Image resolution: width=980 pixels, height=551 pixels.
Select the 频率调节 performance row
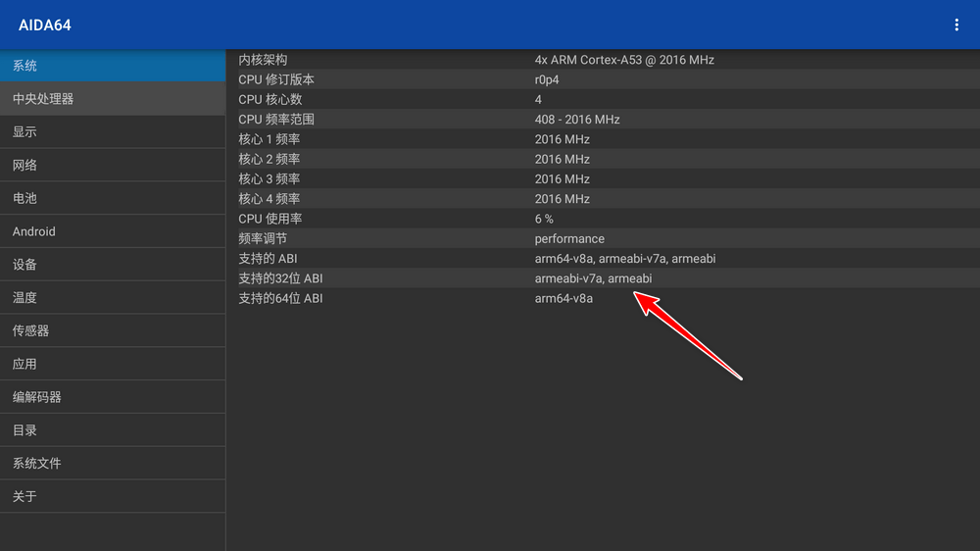602,239
